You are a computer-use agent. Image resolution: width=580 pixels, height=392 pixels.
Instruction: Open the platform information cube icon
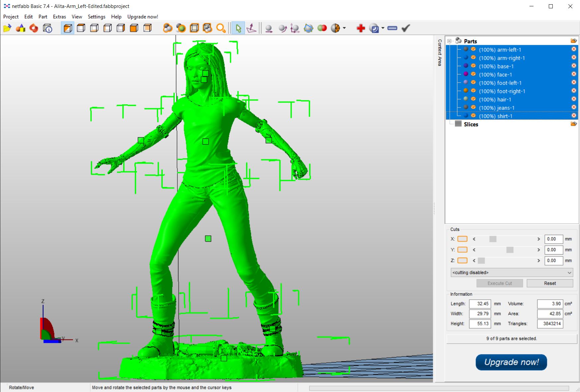pyautogui.click(x=48, y=28)
